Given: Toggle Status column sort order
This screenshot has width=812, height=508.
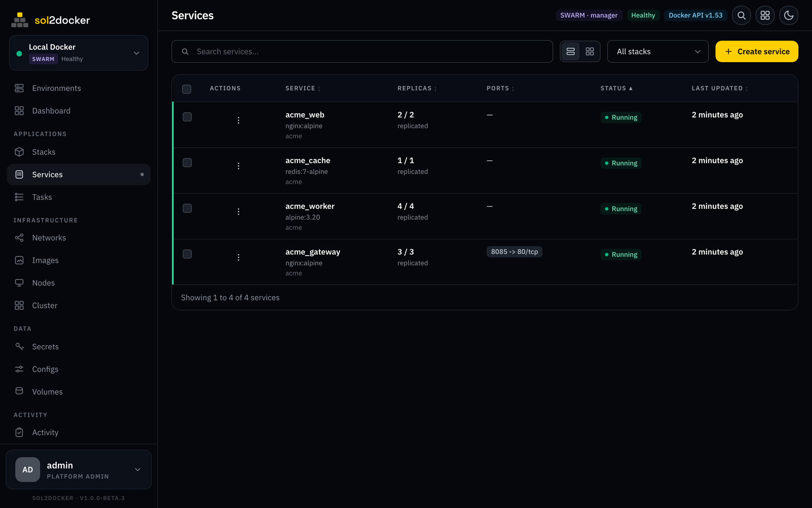Looking at the screenshot, I should (x=616, y=88).
